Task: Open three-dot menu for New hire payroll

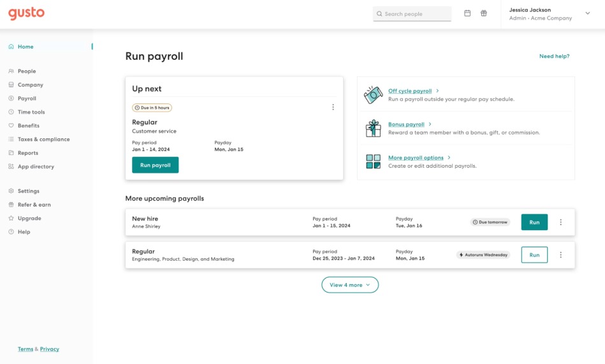Action: pos(561,222)
